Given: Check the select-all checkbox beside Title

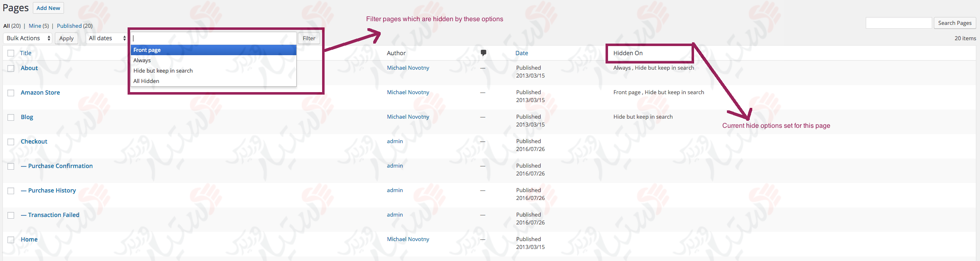Looking at the screenshot, I should 11,53.
